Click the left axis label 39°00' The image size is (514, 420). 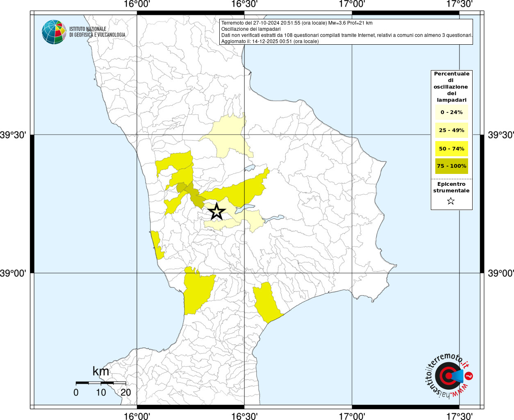coord(13,273)
